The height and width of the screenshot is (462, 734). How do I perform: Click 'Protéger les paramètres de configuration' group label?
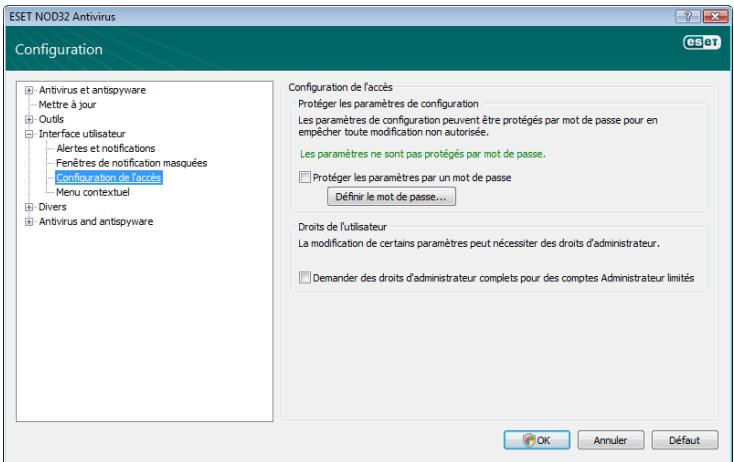tap(388, 104)
